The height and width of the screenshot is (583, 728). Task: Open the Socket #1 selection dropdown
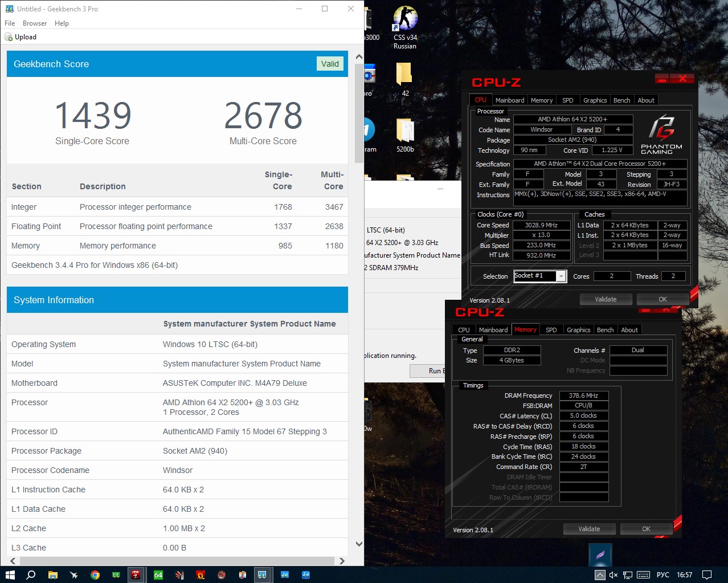539,276
